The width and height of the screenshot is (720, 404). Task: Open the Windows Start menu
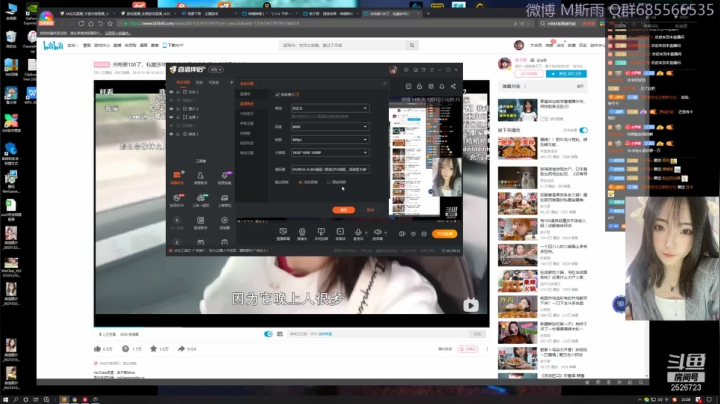coord(6,399)
